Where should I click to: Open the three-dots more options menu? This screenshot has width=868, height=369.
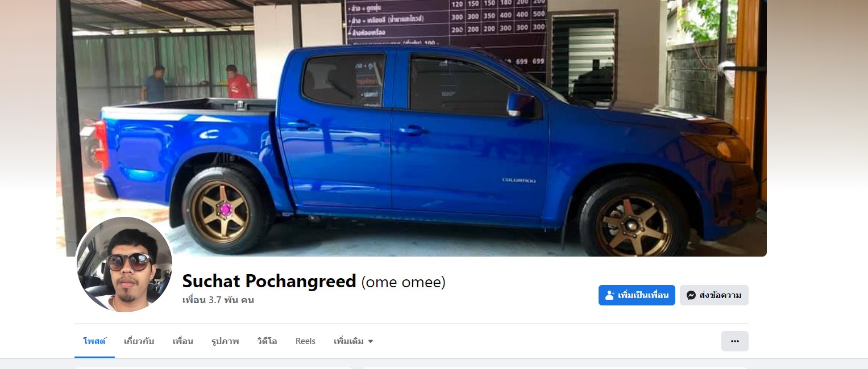[734, 341]
